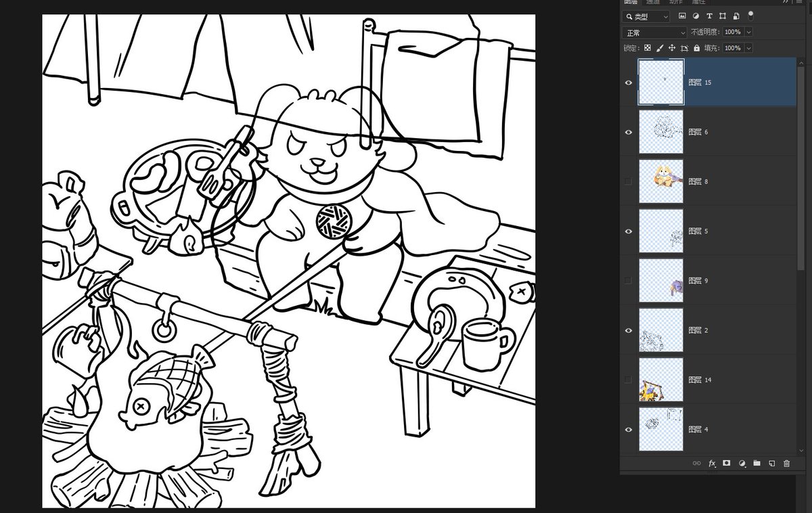This screenshot has width=812, height=513.
Task: Hide layer 图层 2
Action: coord(629,330)
